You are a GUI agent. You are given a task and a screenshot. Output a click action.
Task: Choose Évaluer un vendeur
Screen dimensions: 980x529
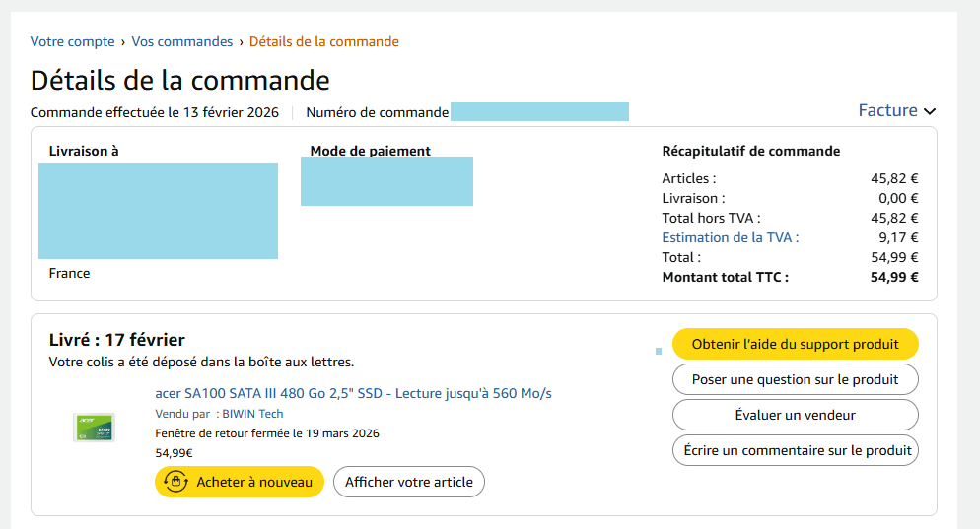[x=795, y=415]
